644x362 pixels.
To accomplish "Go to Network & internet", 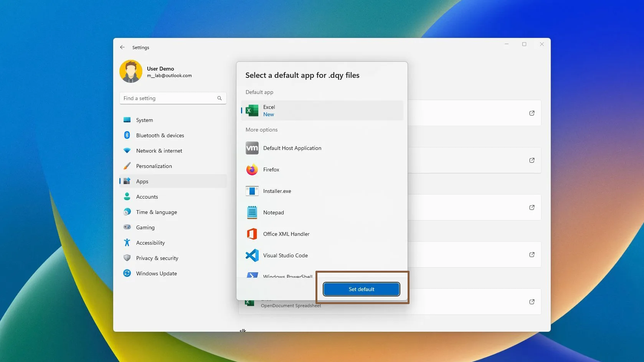I will [173, 151].
